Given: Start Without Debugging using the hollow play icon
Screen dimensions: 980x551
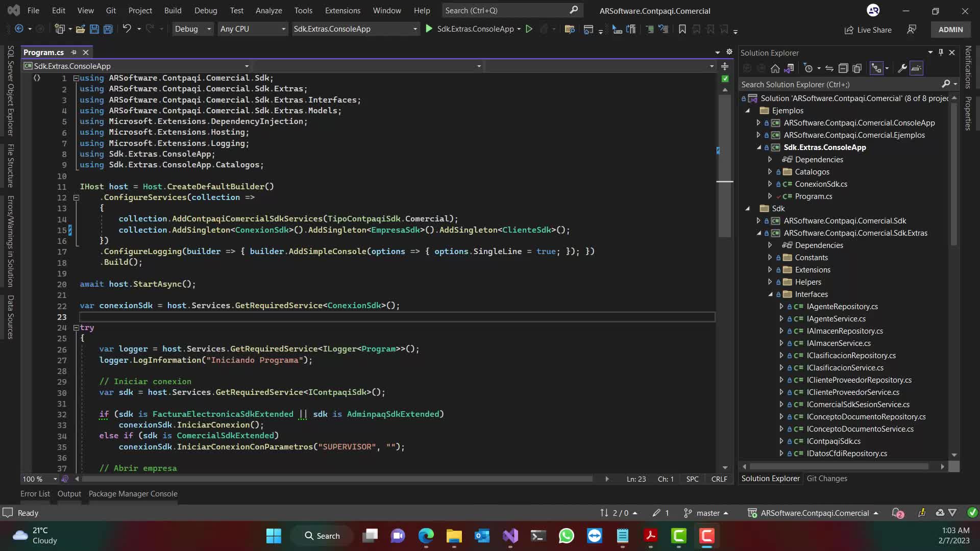Looking at the screenshot, I should click(x=529, y=29).
